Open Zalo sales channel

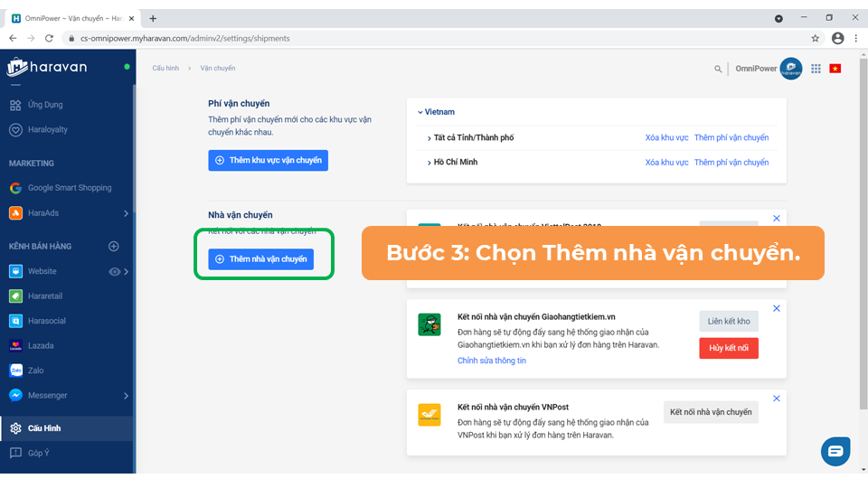[36, 371]
